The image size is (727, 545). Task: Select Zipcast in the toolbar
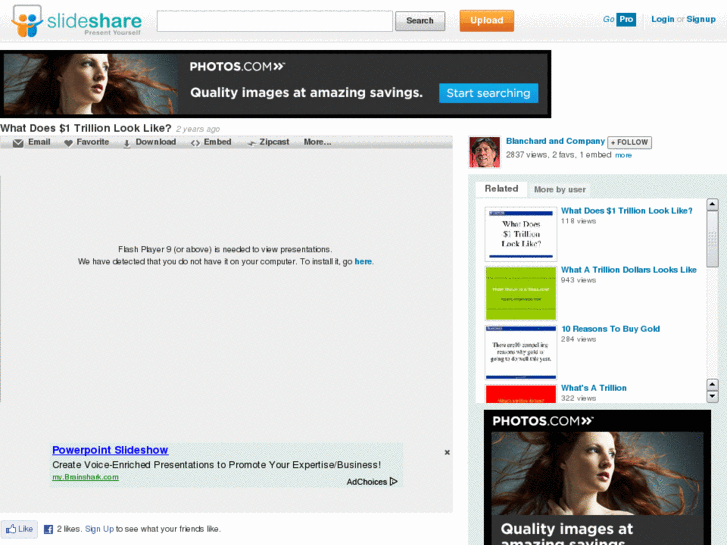tap(274, 142)
